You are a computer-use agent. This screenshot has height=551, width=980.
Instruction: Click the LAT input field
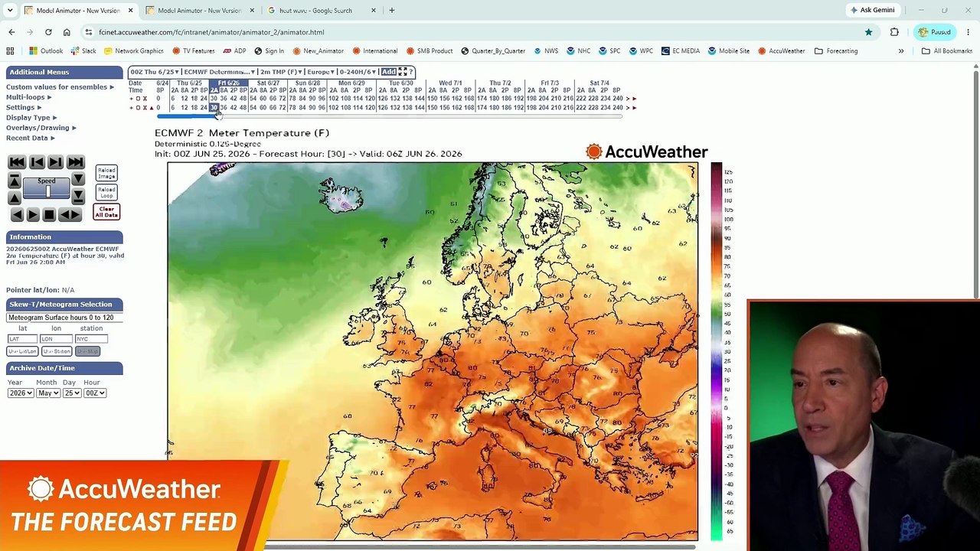pos(22,338)
